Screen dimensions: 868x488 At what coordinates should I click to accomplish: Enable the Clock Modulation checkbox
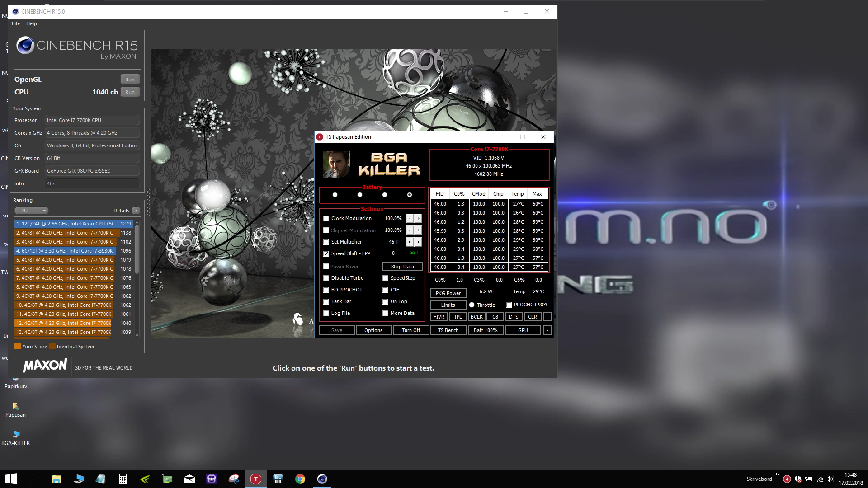(326, 219)
